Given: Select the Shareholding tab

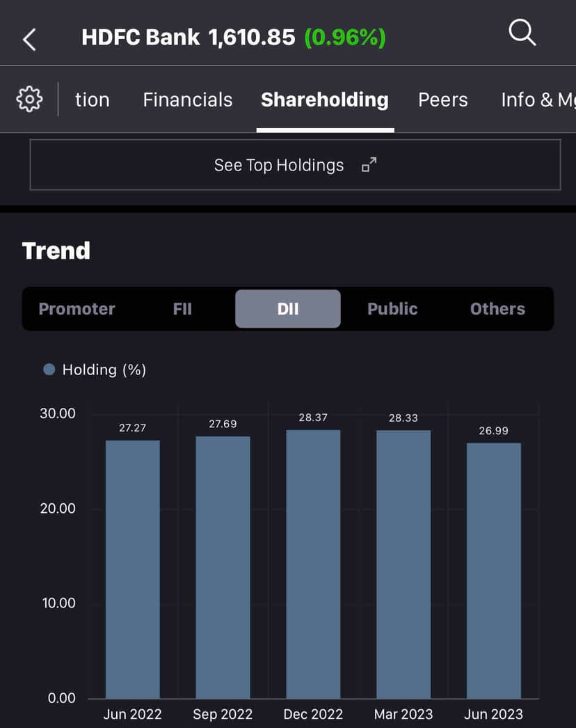Looking at the screenshot, I should tap(325, 100).
